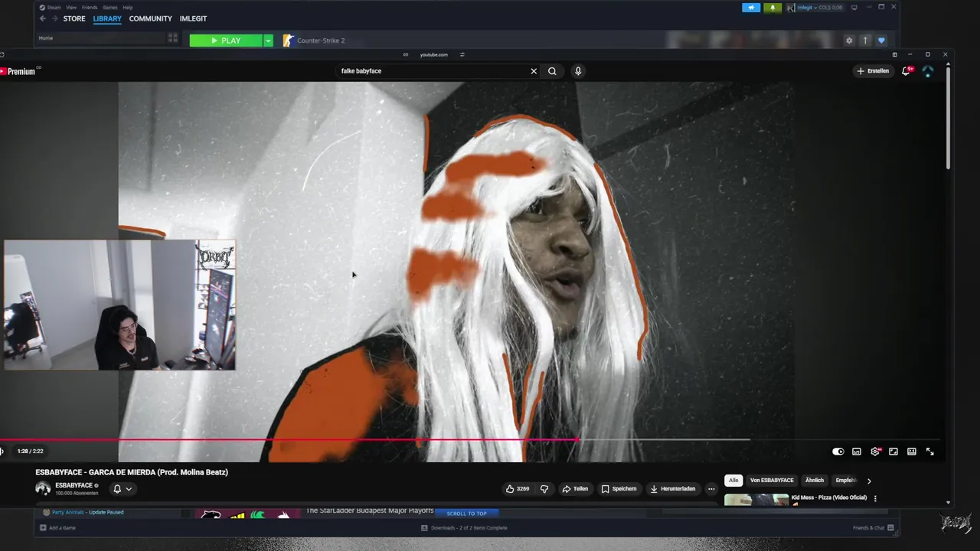Clear the YouTube search text with the X
The image size is (980, 551).
pyautogui.click(x=534, y=71)
